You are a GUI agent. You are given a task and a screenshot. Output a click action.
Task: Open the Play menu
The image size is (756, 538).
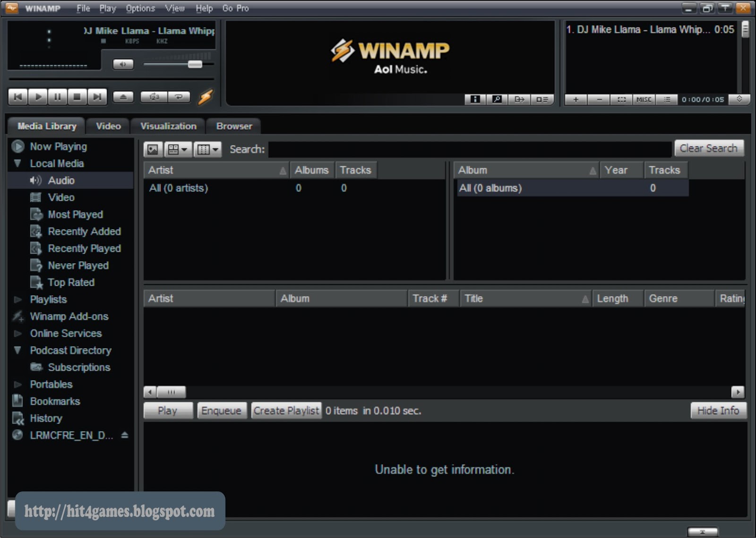pyautogui.click(x=108, y=8)
